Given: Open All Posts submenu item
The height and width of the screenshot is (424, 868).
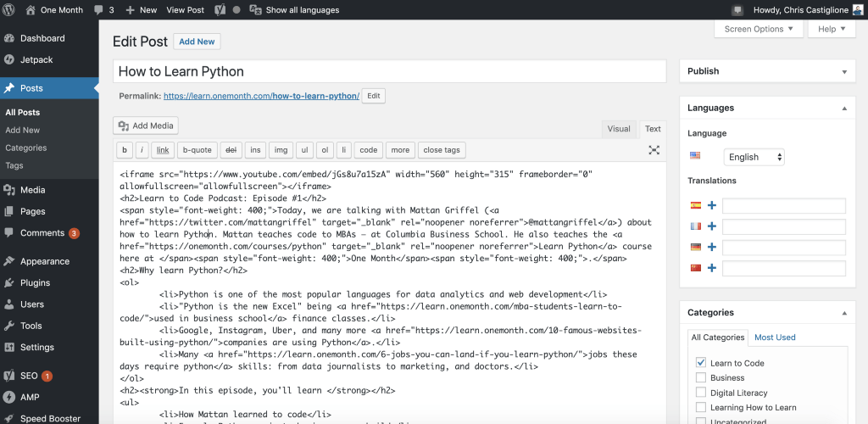Looking at the screenshot, I should 23,113.
